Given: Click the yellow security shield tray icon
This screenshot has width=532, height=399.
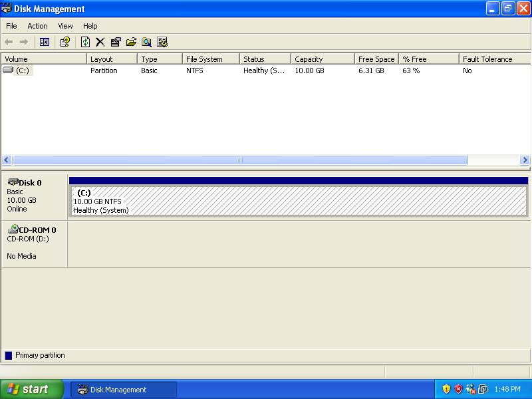Looking at the screenshot, I should point(446,389).
